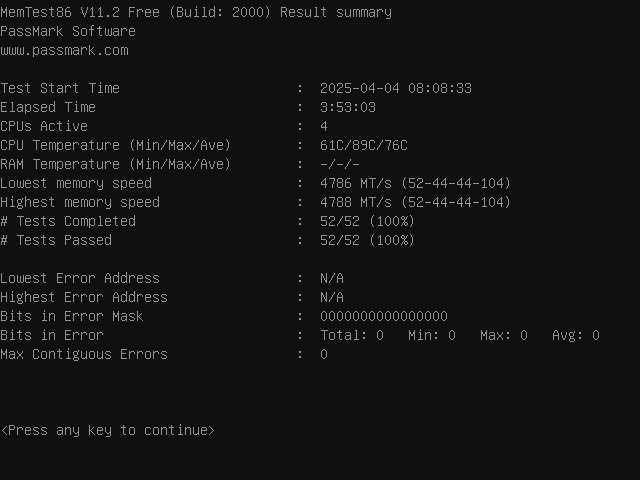Click the Tests Completed 52/52 value

(x=367, y=221)
